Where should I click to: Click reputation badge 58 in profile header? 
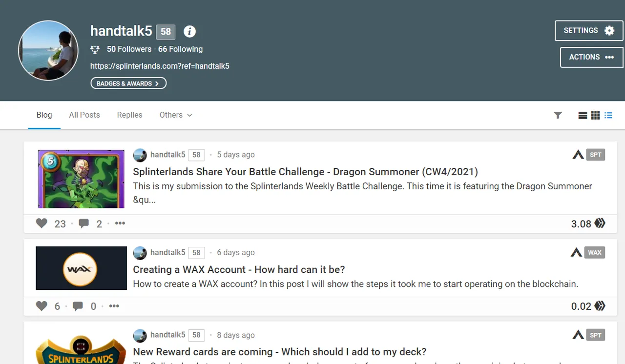(166, 32)
